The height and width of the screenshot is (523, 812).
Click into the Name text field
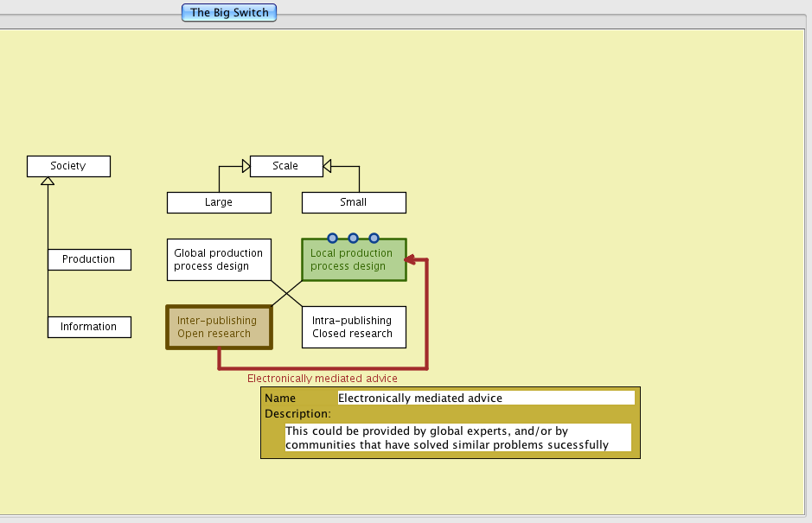(485, 398)
